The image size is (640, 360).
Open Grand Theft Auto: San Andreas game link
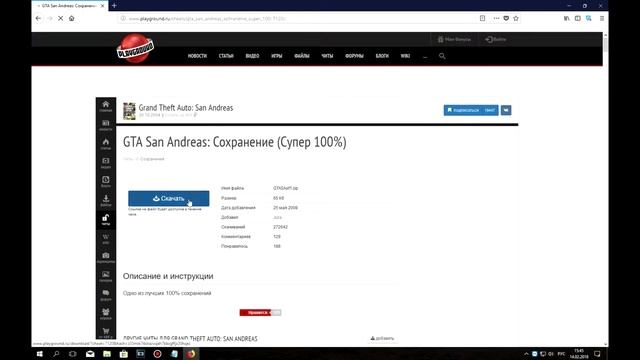pos(186,108)
